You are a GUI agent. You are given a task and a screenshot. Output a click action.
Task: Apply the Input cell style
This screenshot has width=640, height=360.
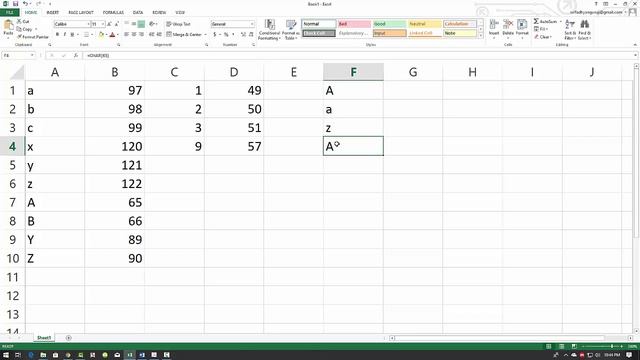(389, 33)
